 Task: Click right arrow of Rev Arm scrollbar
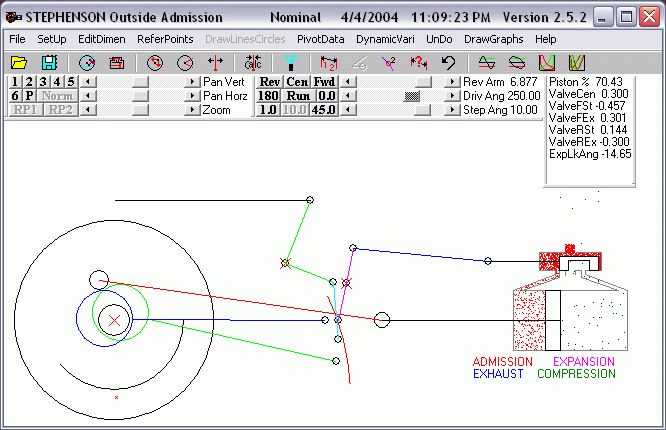tap(452, 82)
